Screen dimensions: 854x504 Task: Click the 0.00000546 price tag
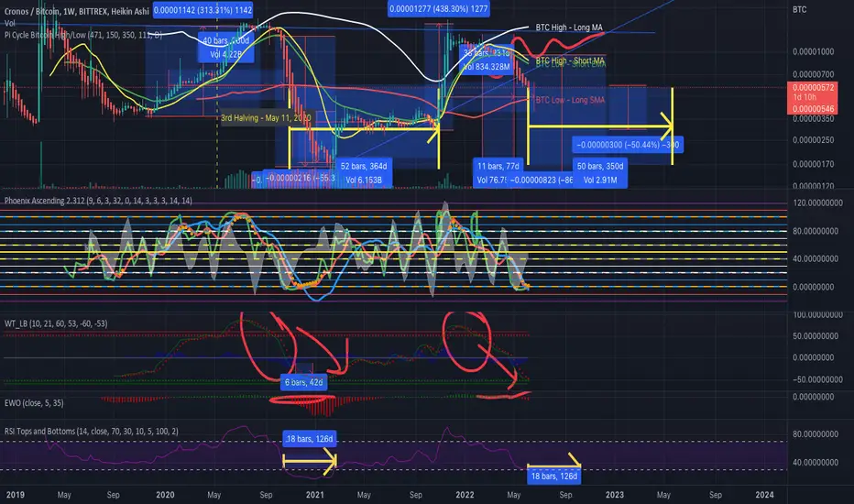pos(813,109)
